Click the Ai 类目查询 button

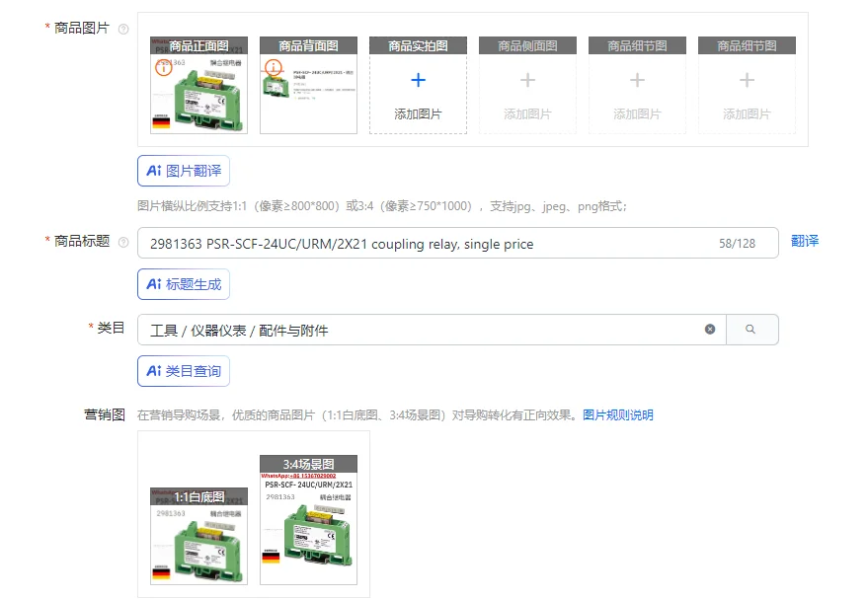click(184, 371)
